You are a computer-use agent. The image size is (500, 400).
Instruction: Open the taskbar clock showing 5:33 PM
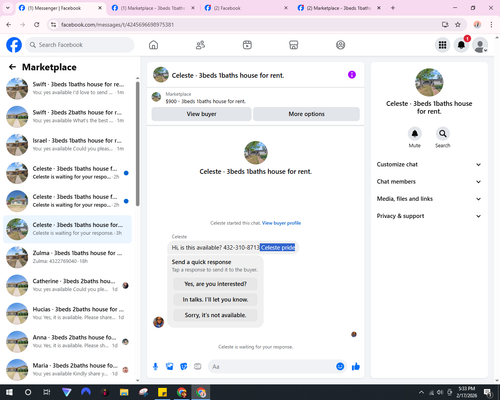pyautogui.click(x=467, y=392)
